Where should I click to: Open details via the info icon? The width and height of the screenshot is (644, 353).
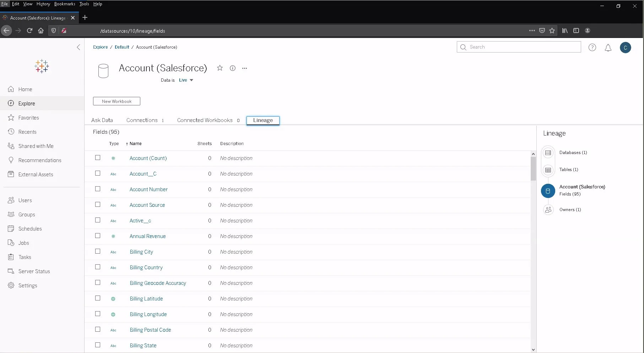tap(232, 68)
